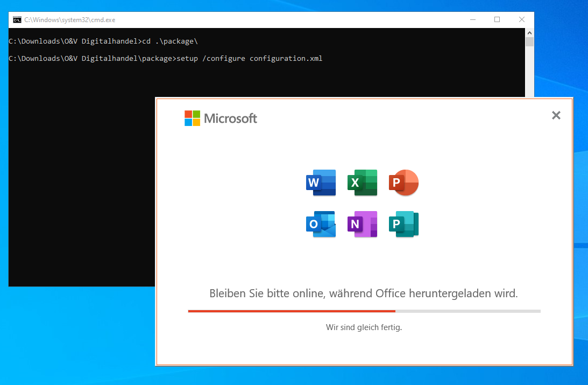Viewport: 588px width, 385px height.
Task: Close the Office installer dialog
Action: 556,115
